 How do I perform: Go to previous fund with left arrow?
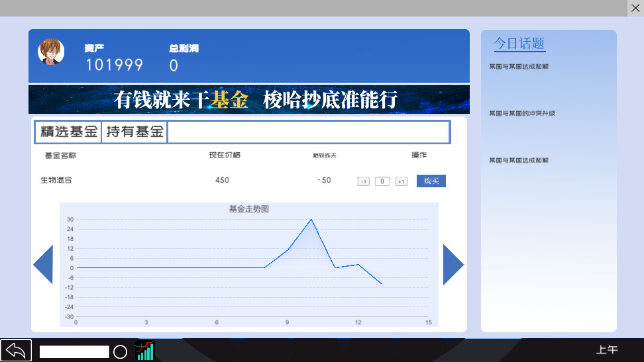(43, 265)
